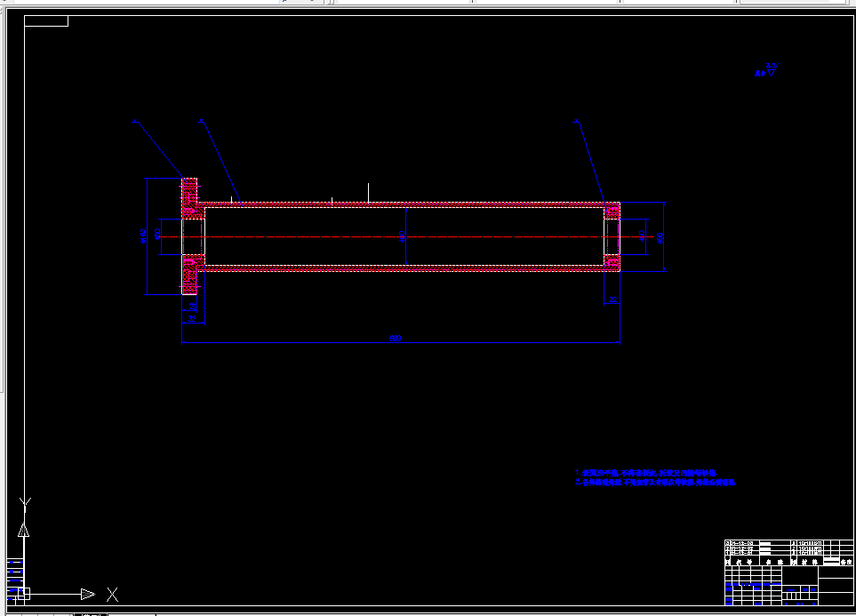Select the red horizontal centerline
The height and width of the screenshot is (616, 856).
click(x=407, y=237)
